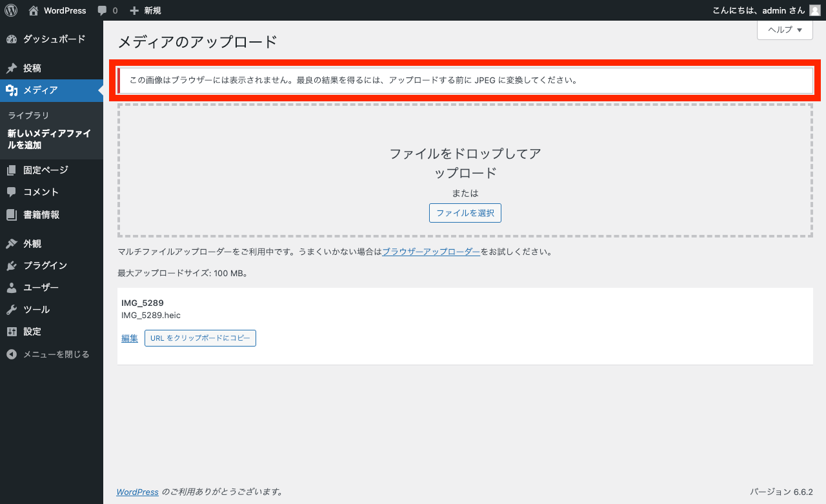This screenshot has height=504, width=826.
Task: Click the メディア camera-music icon
Action: click(x=12, y=90)
